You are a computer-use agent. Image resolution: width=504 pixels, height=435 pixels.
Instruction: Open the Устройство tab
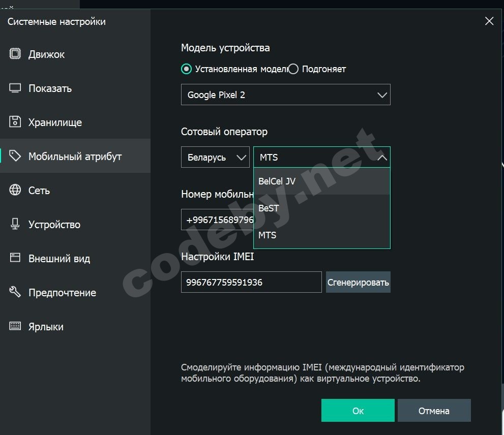coord(75,224)
